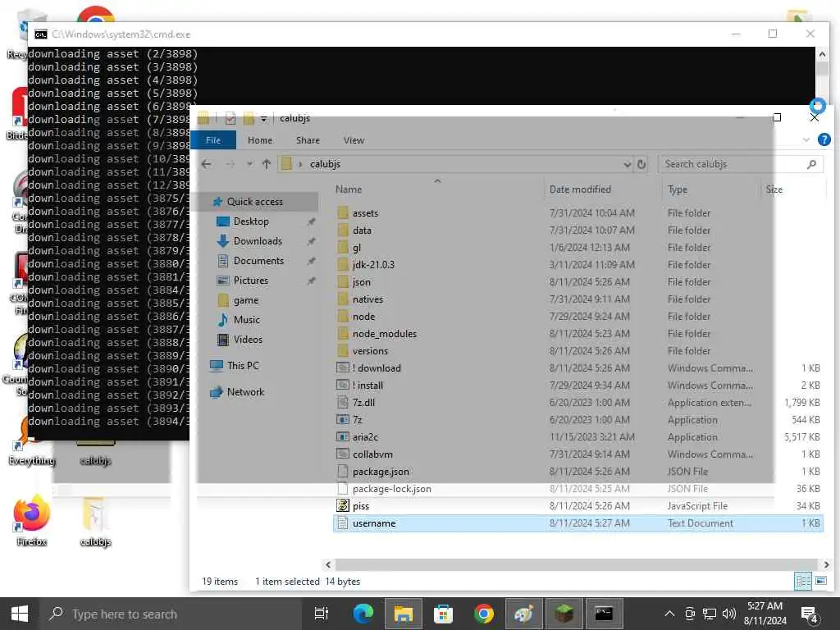
Task: Launch Microsoft Edge from taskbar
Action: click(363, 614)
